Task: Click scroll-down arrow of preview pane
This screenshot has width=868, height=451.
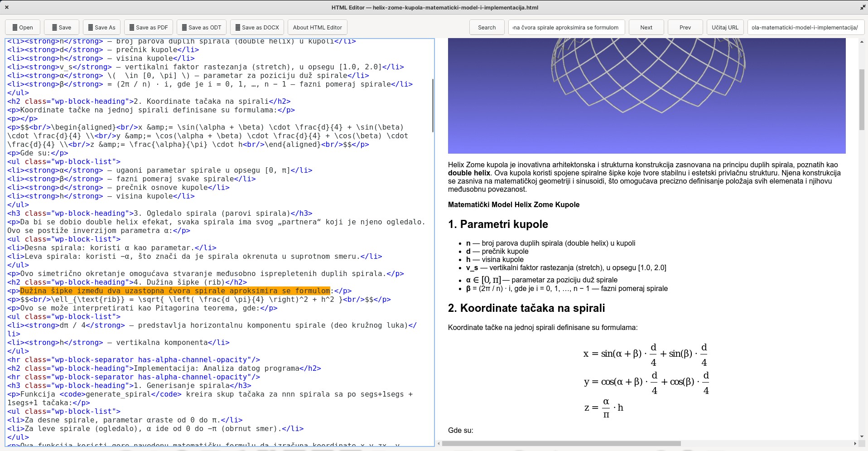Action: point(862,436)
